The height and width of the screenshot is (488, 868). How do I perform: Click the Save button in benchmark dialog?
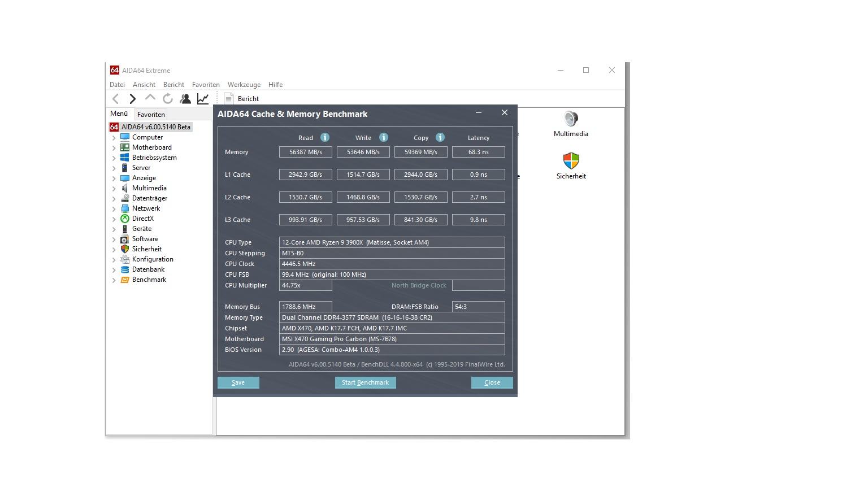coord(238,382)
